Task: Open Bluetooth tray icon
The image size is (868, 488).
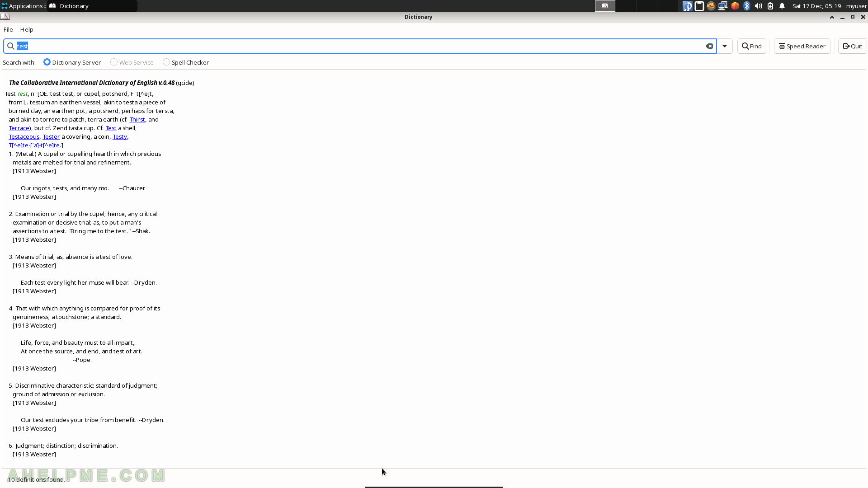Action: click(747, 6)
